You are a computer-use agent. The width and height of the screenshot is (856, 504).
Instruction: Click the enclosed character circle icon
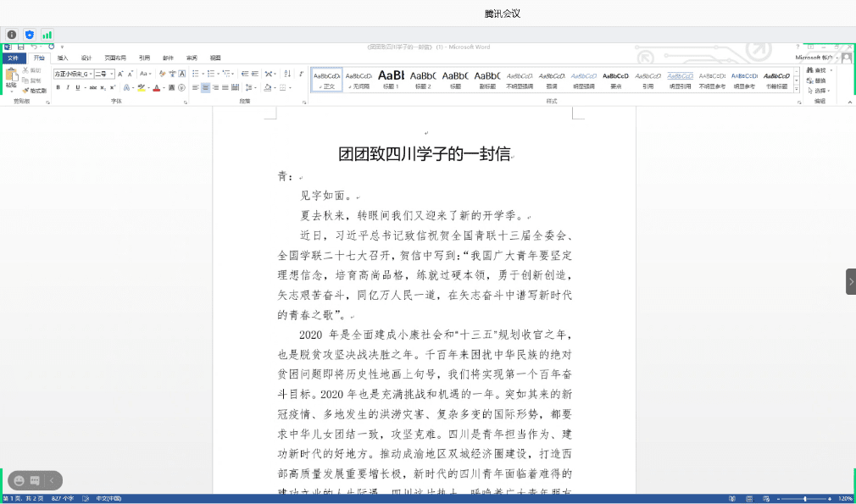181,88
